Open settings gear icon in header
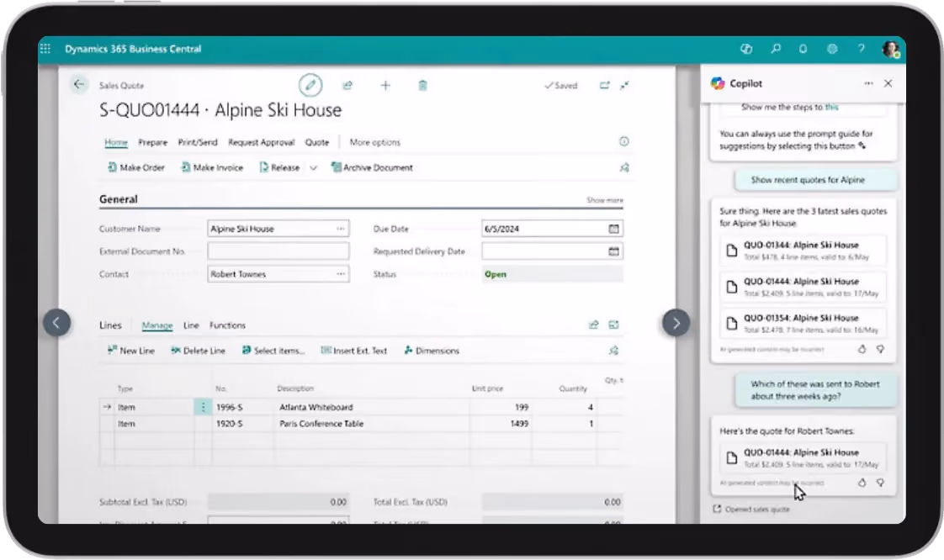Image resolution: width=944 pixels, height=560 pixels. 832,49
